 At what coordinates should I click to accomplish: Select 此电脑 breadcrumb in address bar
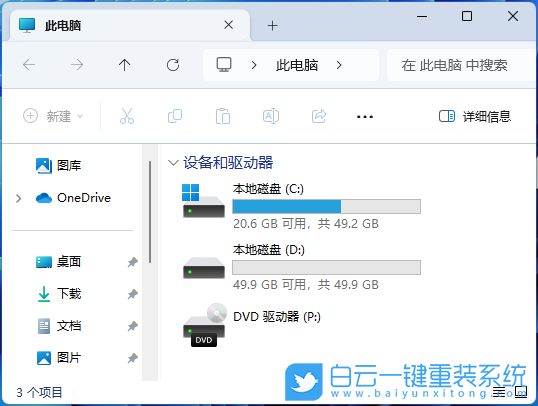[297, 65]
